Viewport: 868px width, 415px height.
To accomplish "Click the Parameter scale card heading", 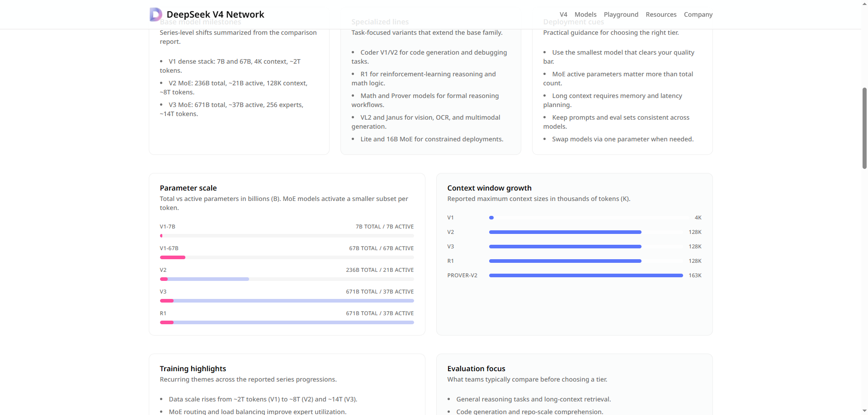I will pos(188,188).
